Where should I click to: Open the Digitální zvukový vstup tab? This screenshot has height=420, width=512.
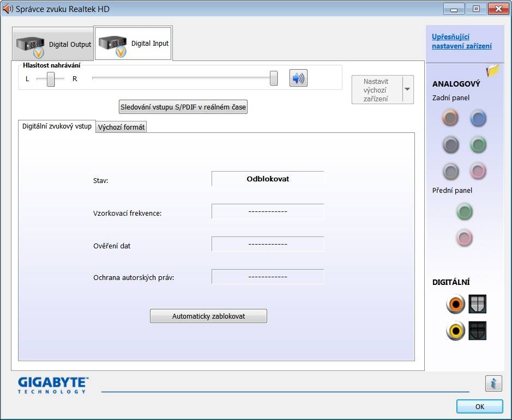[x=57, y=126]
